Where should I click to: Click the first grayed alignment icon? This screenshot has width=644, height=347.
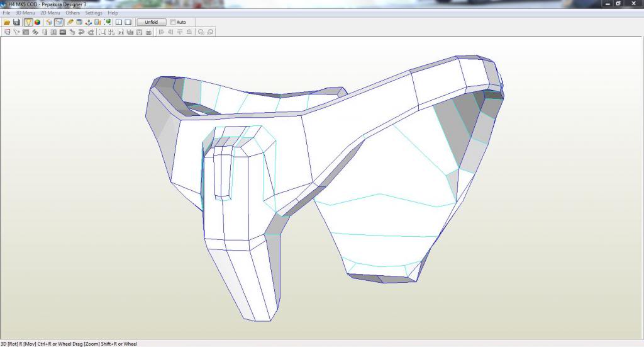(x=162, y=32)
